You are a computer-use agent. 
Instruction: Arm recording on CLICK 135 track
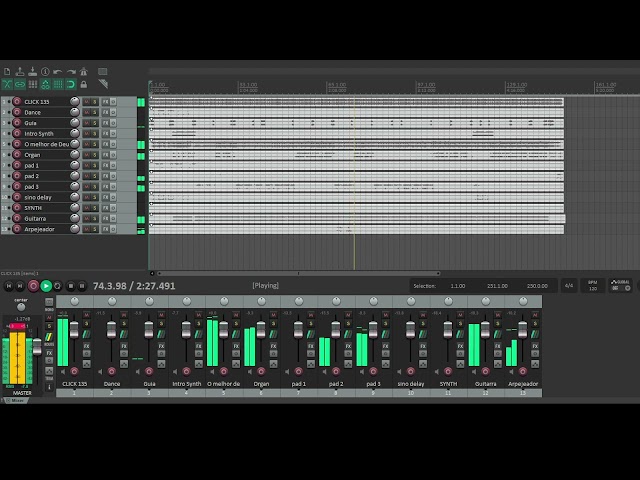coord(17,102)
